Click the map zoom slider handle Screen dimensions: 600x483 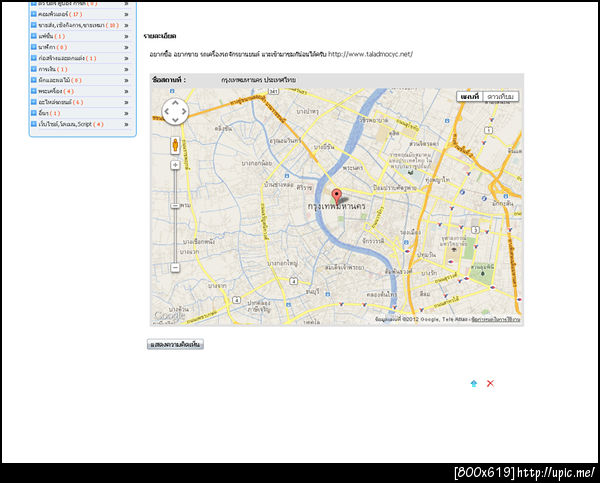pos(175,206)
